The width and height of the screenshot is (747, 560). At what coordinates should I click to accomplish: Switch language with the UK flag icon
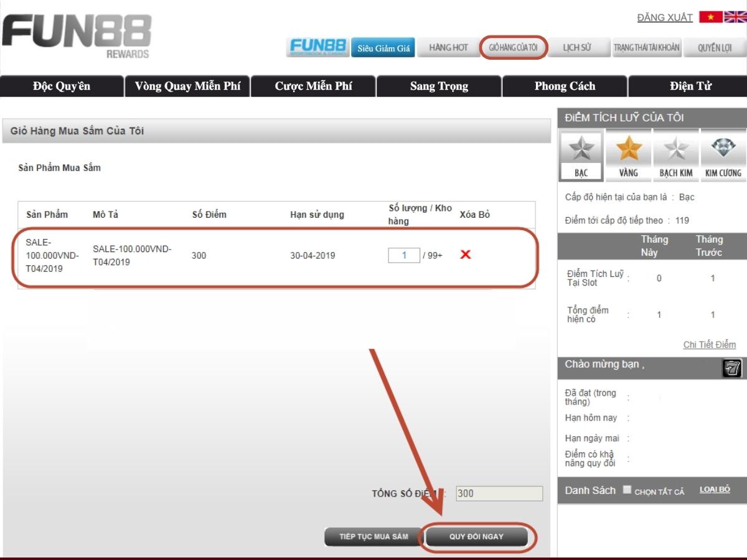click(x=735, y=17)
